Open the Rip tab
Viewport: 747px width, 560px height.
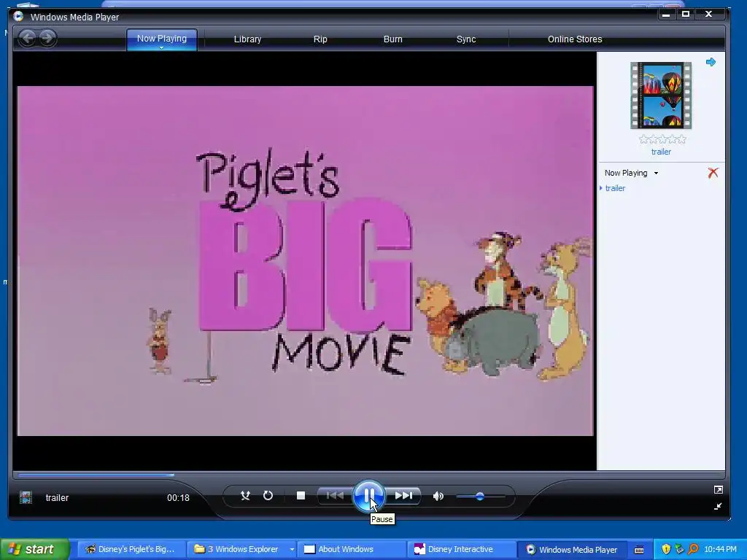[x=320, y=39]
